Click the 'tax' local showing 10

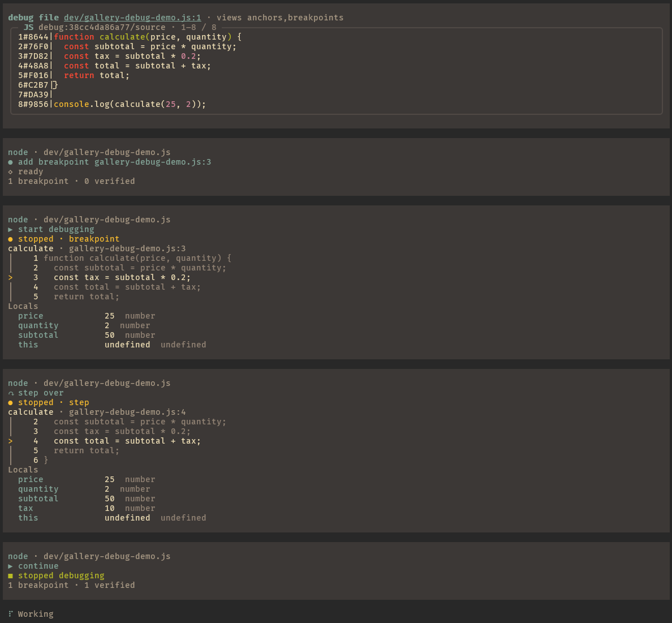(x=25, y=509)
